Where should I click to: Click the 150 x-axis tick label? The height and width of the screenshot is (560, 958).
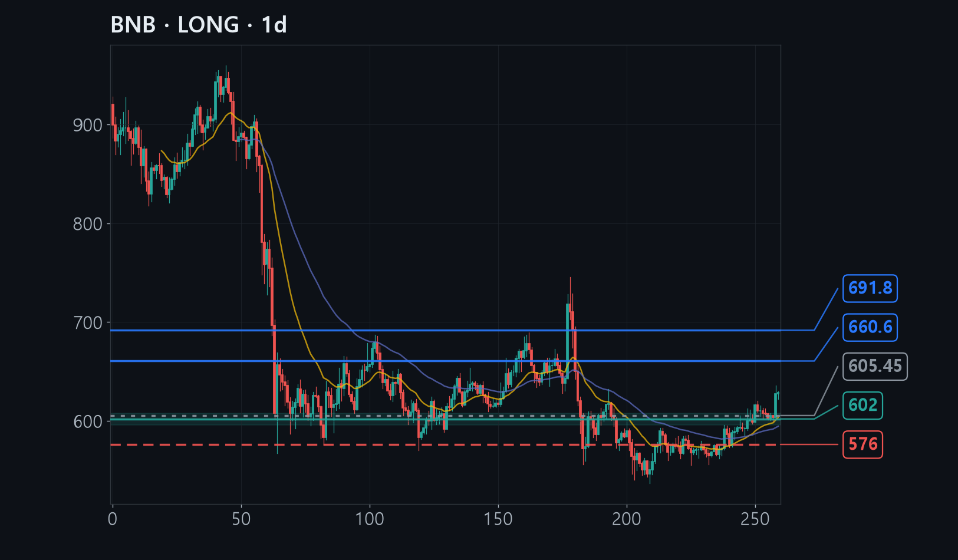pyautogui.click(x=498, y=519)
